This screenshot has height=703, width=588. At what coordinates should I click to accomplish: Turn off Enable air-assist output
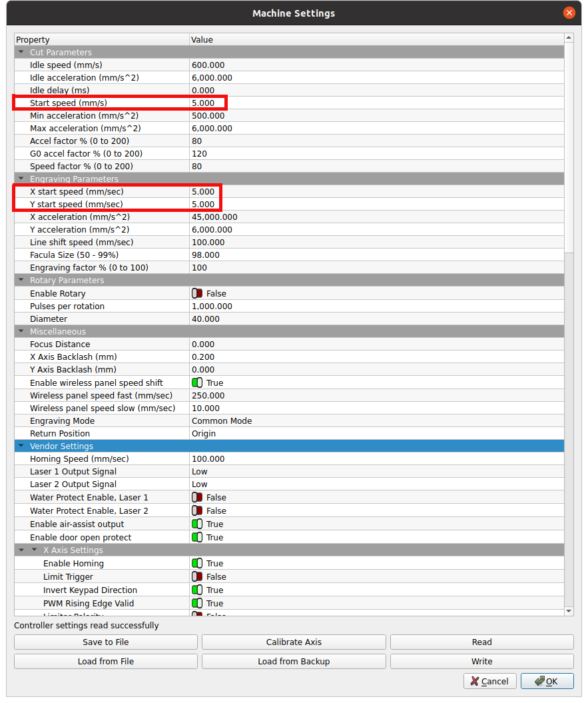[x=197, y=524]
